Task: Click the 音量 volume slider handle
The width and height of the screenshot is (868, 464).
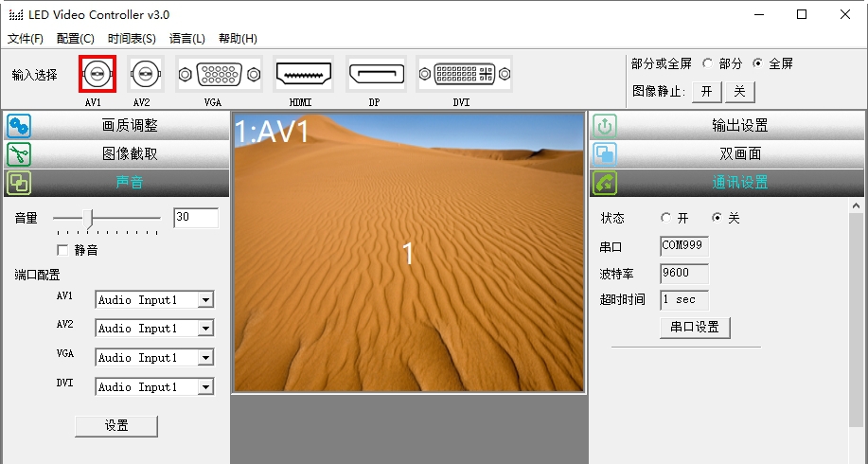Action: [89, 219]
